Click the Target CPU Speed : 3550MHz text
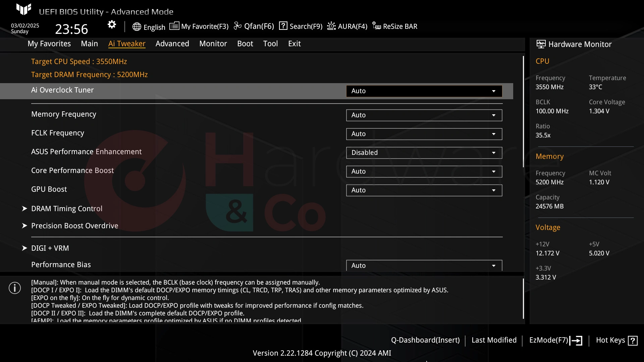The image size is (644, 362). click(x=79, y=61)
